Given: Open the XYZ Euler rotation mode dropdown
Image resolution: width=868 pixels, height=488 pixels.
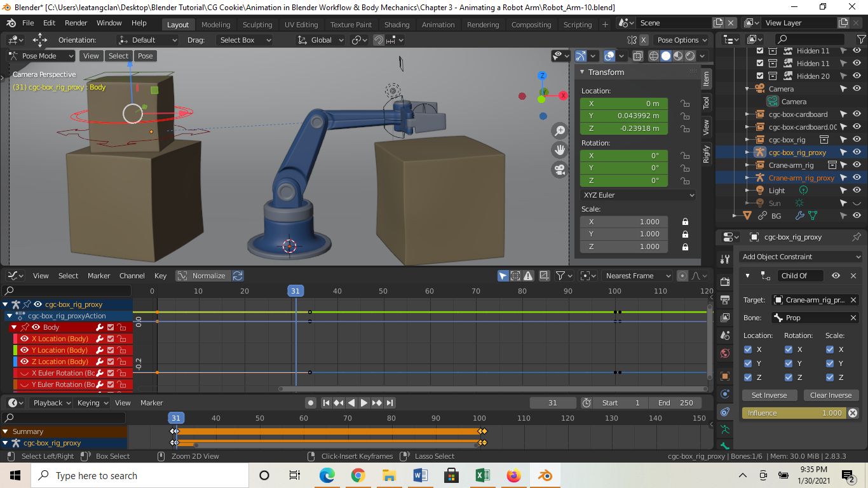Looking at the screenshot, I should [638, 195].
